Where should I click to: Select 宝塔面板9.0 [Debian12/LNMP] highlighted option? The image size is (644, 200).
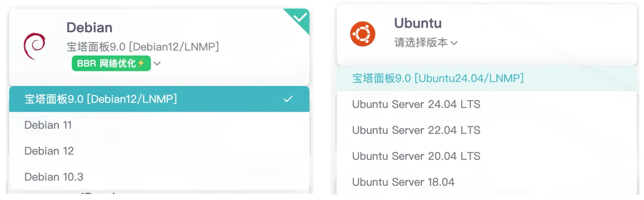pyautogui.click(x=159, y=99)
